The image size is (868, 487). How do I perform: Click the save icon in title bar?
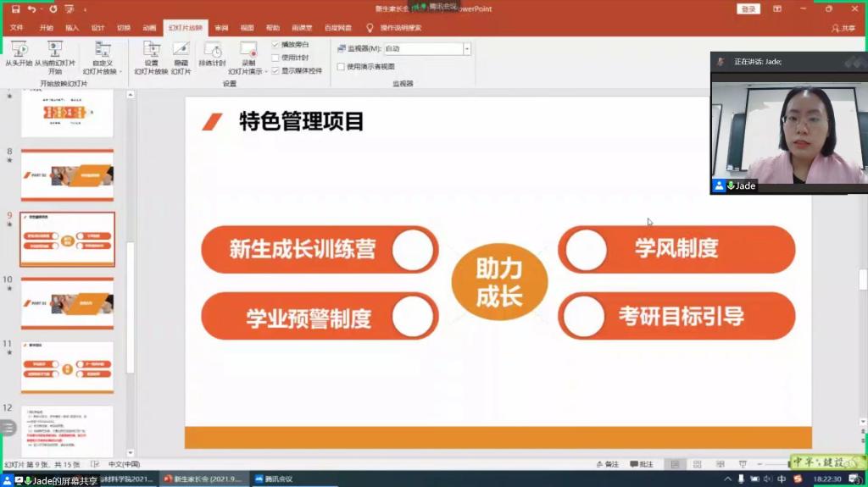tap(15, 9)
